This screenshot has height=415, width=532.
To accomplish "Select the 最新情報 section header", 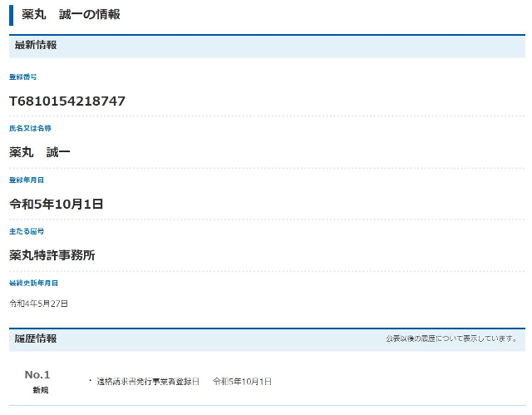I will click(36, 45).
